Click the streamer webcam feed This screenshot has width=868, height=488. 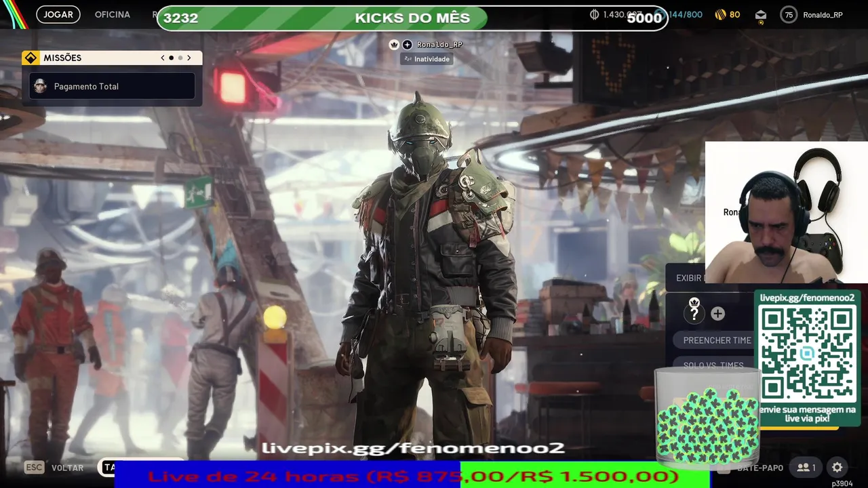[787, 212]
